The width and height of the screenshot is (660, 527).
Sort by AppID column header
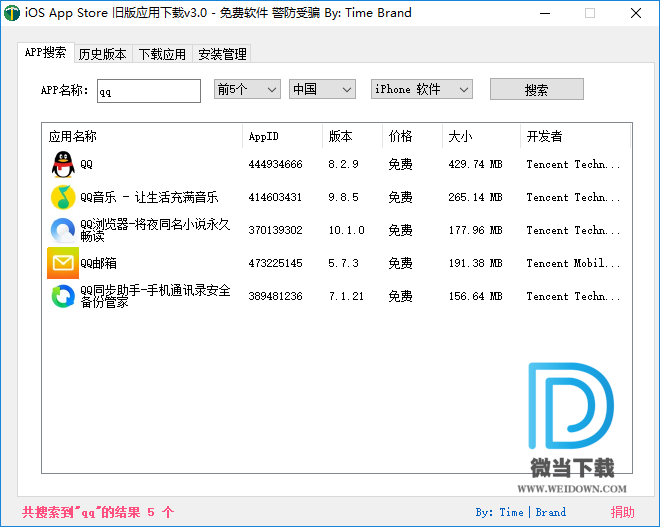pos(282,136)
